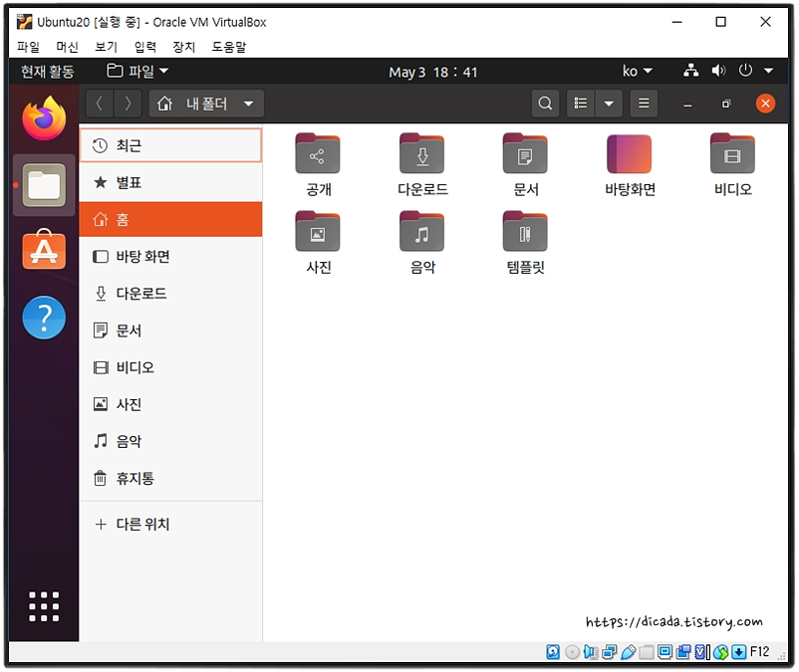This screenshot has width=799, height=672.
Task: Minimize the Files window
Action: [x=687, y=104]
